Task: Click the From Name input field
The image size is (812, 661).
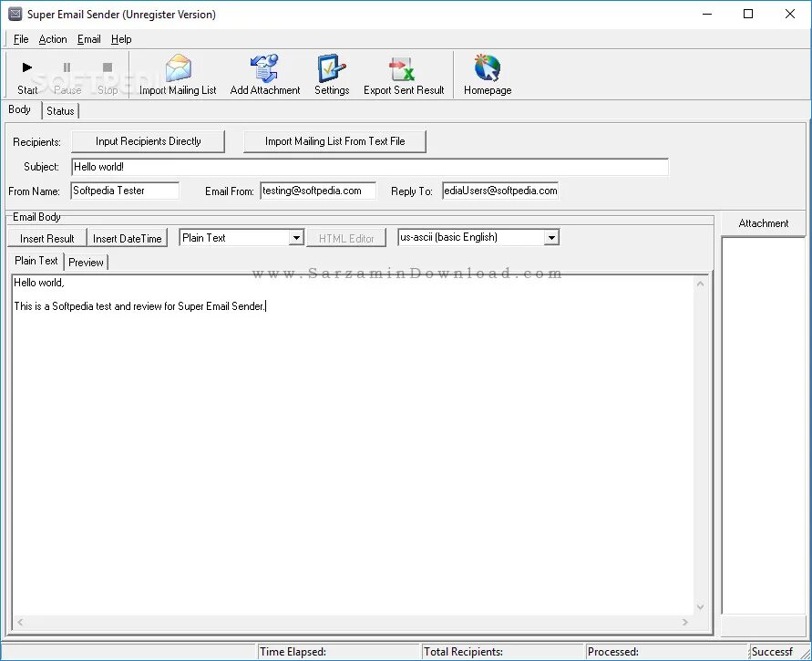Action: 125,191
